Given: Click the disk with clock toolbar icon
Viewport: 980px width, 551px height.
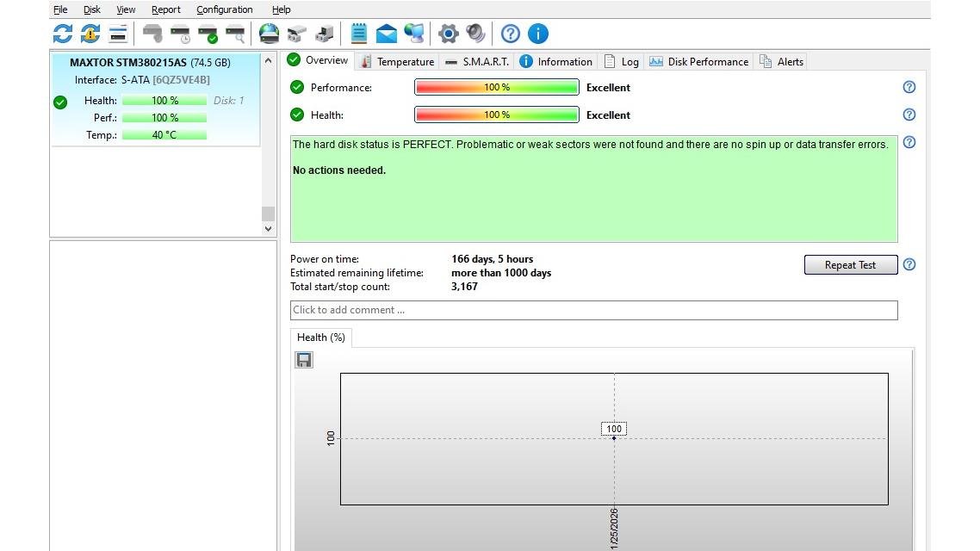Looking at the screenshot, I should (x=180, y=34).
